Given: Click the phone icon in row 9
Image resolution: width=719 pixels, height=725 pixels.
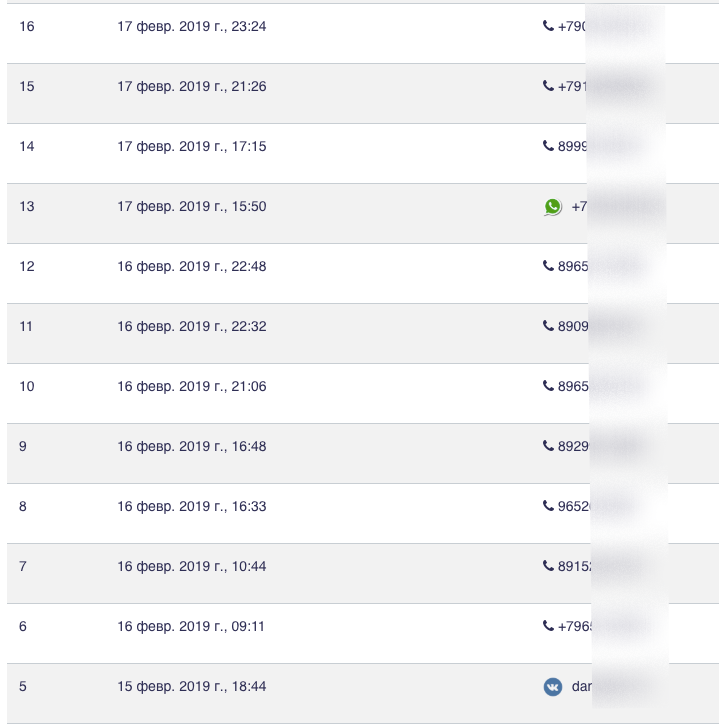Looking at the screenshot, I should (x=548, y=446).
